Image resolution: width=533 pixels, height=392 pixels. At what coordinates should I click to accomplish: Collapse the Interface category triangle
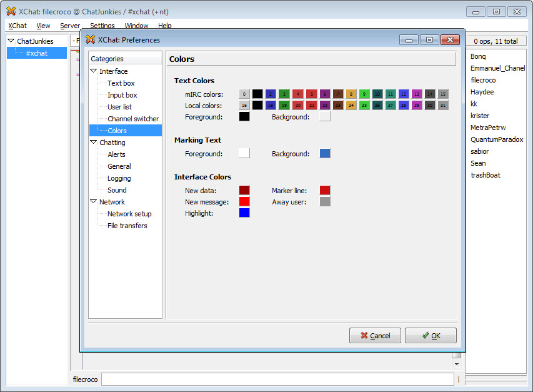point(94,71)
